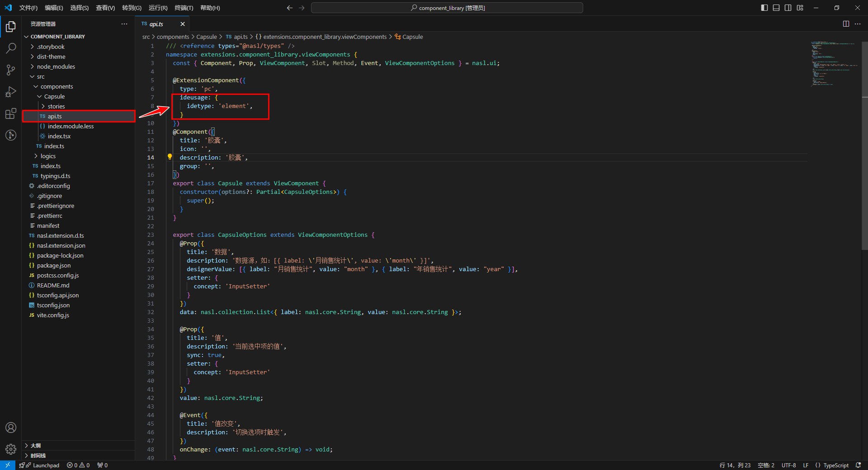Collapse the src folder

pos(79,76)
